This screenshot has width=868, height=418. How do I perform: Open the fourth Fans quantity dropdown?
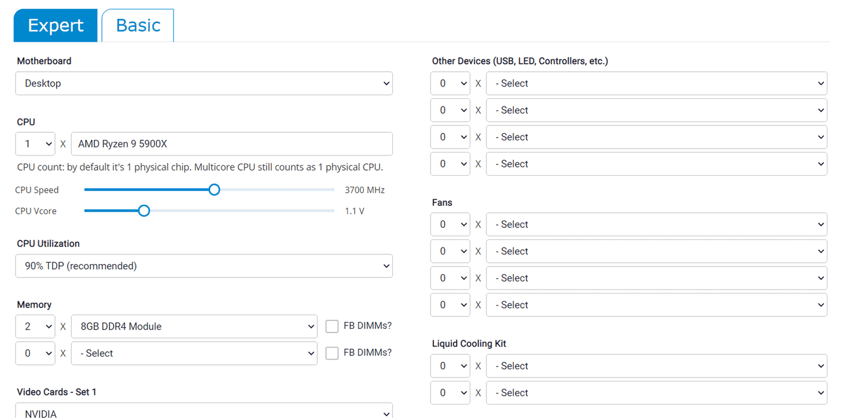tap(450, 305)
